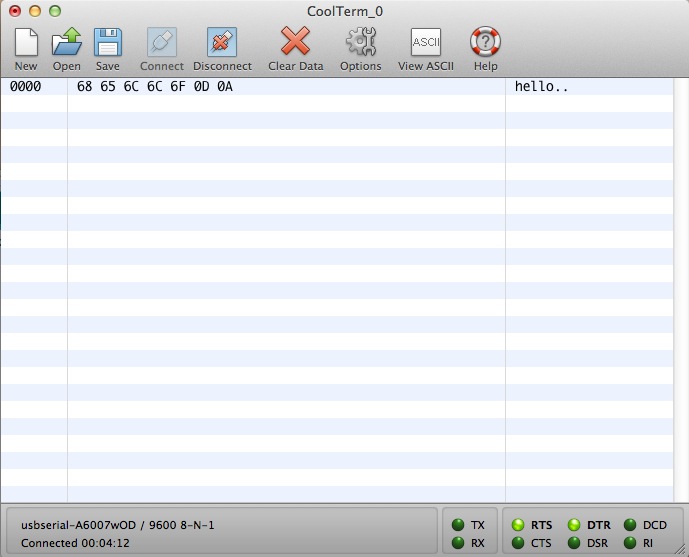
Task: Click the DSR status indicator
Action: [x=575, y=543]
